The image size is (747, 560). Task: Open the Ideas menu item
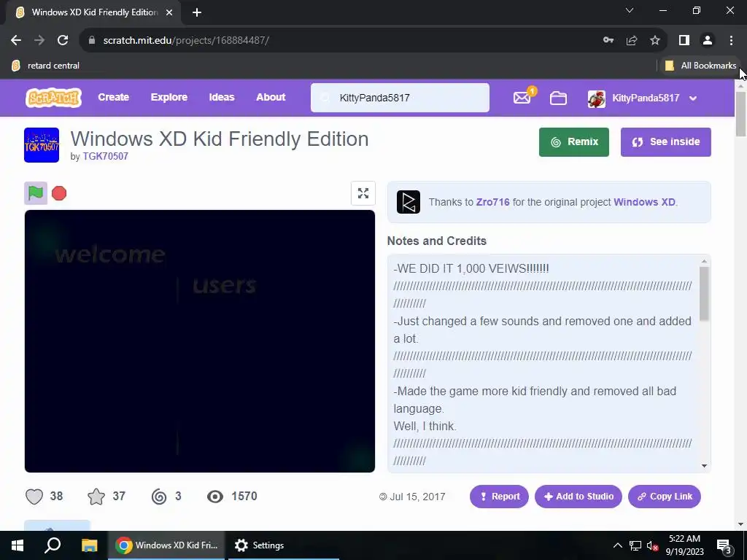222,97
